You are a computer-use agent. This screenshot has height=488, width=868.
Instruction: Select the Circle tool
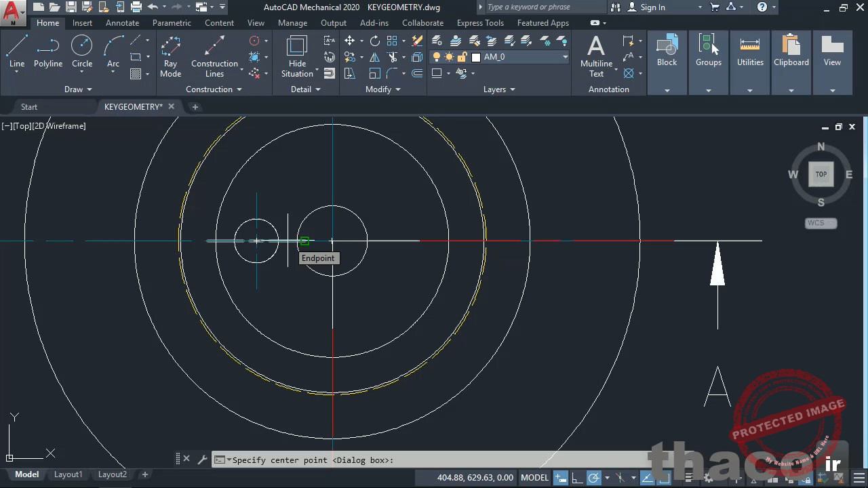pyautogui.click(x=82, y=52)
